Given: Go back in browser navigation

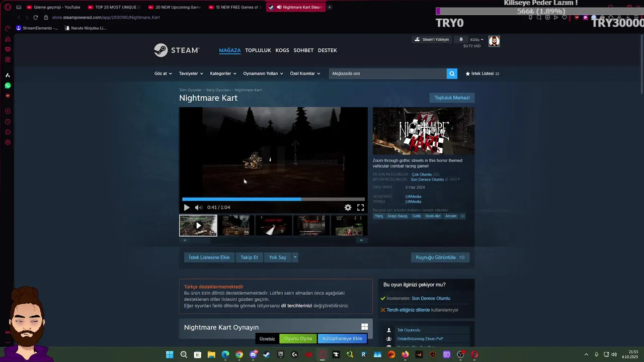Looking at the screenshot, I should [x=19, y=17].
